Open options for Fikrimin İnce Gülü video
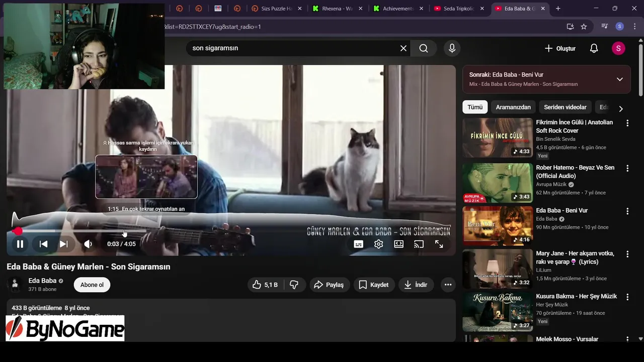The width and height of the screenshot is (644, 362). pos(627,123)
